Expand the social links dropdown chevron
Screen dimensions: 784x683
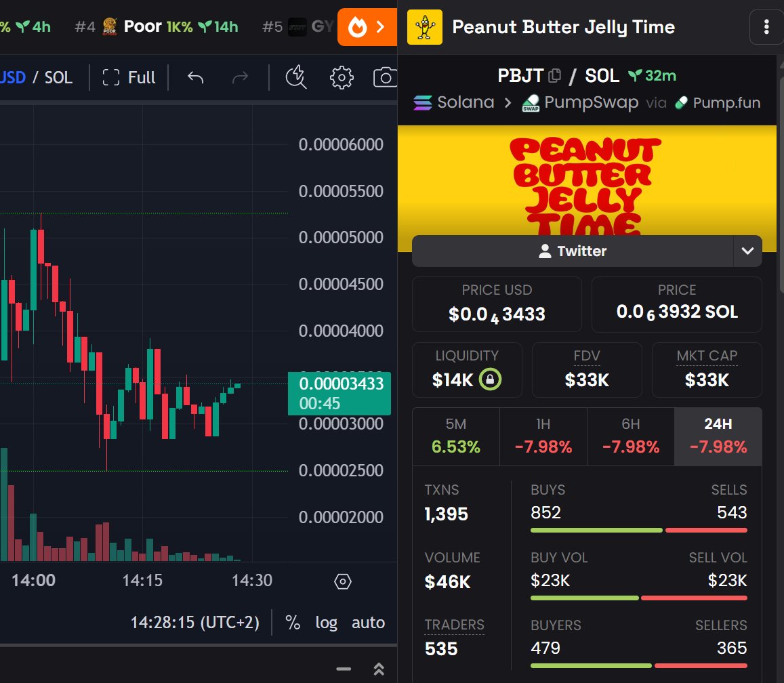[747, 251]
